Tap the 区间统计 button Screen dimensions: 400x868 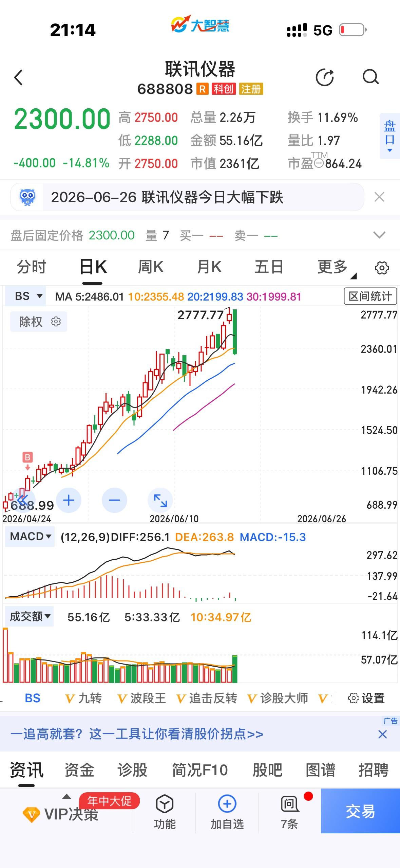[370, 296]
